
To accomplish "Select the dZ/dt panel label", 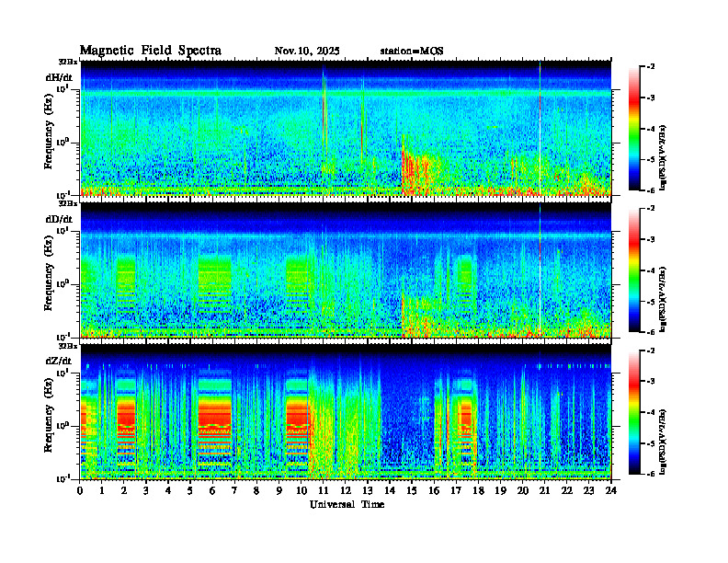I will (x=59, y=361).
